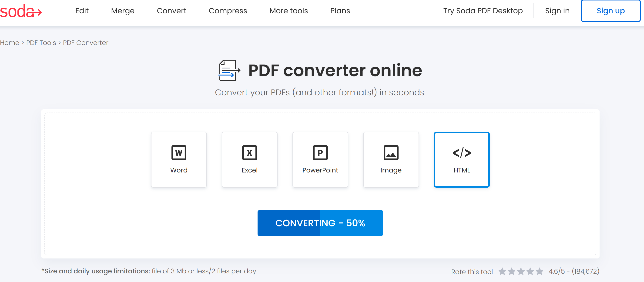Click the PDF Converter breadcrumb

click(85, 43)
